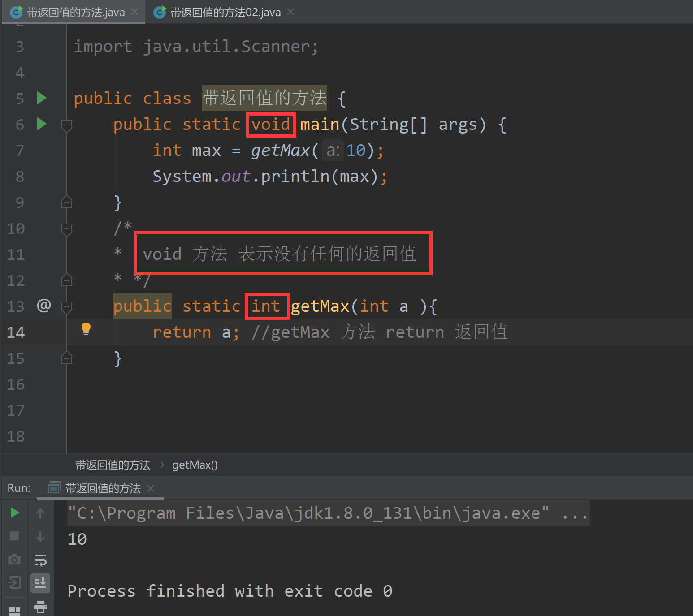Run the class from line 5 gutter arrow
Image resolution: width=693 pixels, height=616 pixels.
click(x=41, y=98)
